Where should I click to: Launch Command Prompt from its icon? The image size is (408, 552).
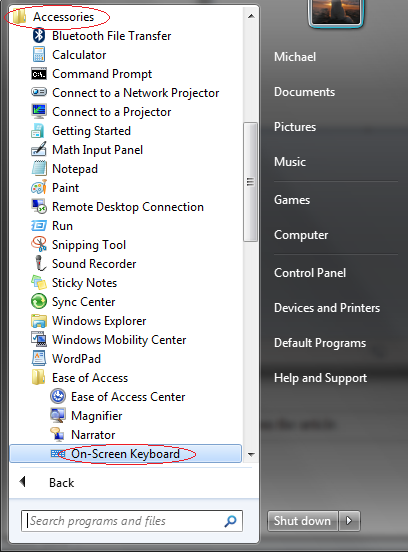(39, 74)
